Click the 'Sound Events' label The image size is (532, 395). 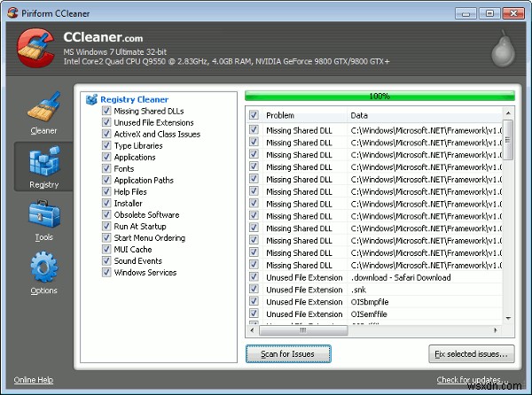point(137,261)
